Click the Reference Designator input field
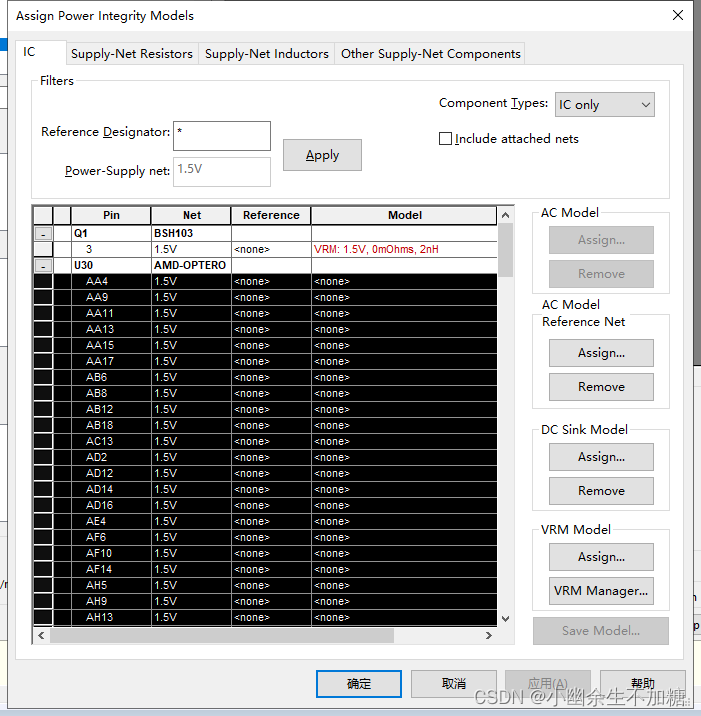 222,136
